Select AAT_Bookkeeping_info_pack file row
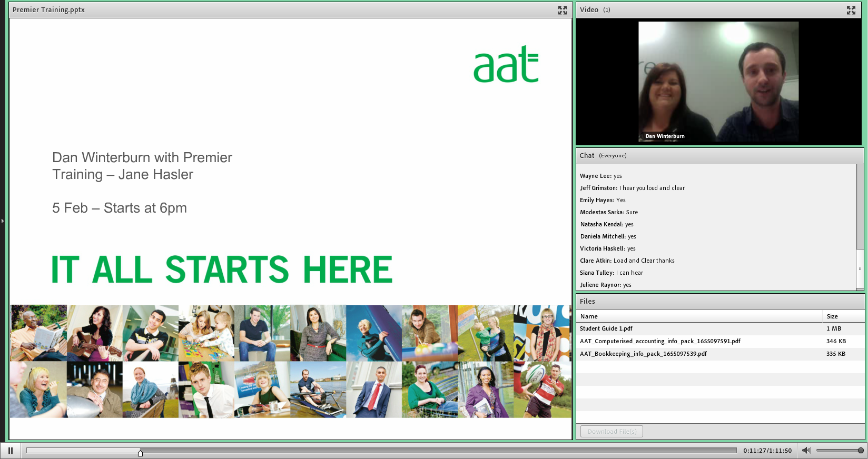The height and width of the screenshot is (459, 868). point(720,354)
